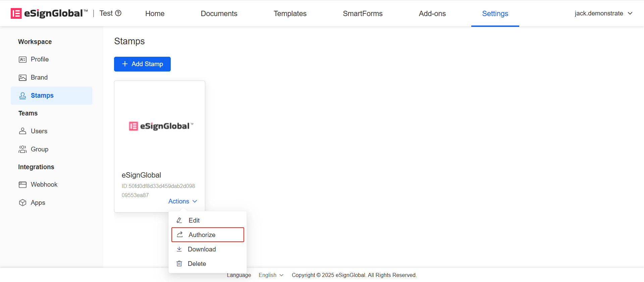Viewport: 644px width, 282px height.
Task: Click the eSignGlobal logo in the header
Action: 49,13
